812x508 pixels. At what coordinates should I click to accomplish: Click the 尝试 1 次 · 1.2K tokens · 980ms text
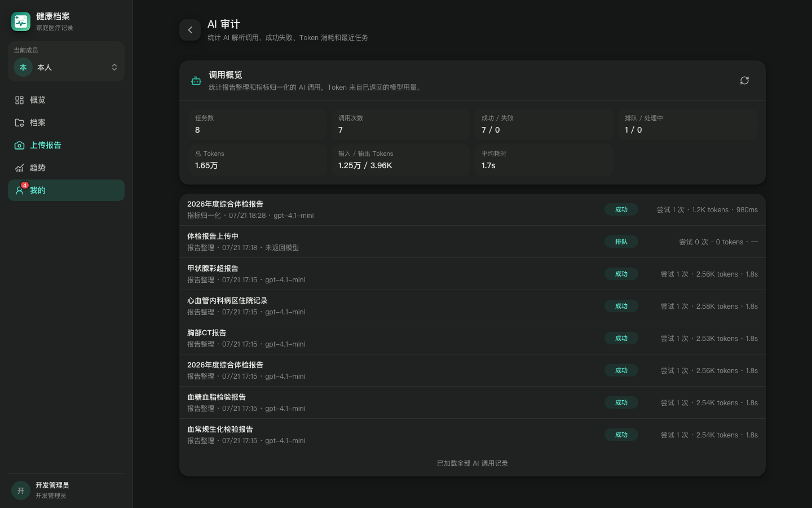[x=707, y=210]
